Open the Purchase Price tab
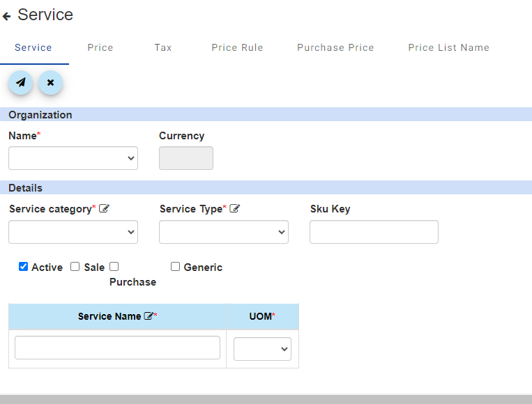Screen dimensions: 532x404 point(335,47)
